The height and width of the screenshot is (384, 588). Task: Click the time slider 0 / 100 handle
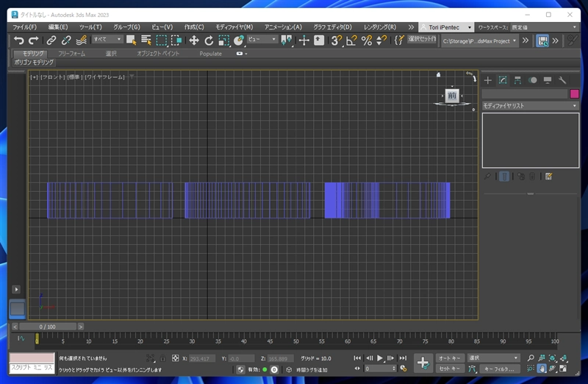coord(48,327)
